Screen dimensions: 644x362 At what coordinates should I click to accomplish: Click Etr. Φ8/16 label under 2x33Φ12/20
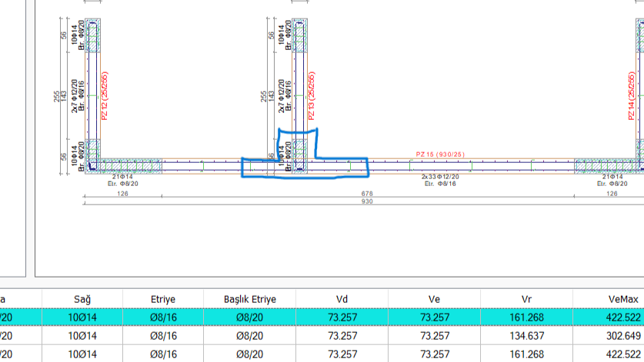point(440,184)
